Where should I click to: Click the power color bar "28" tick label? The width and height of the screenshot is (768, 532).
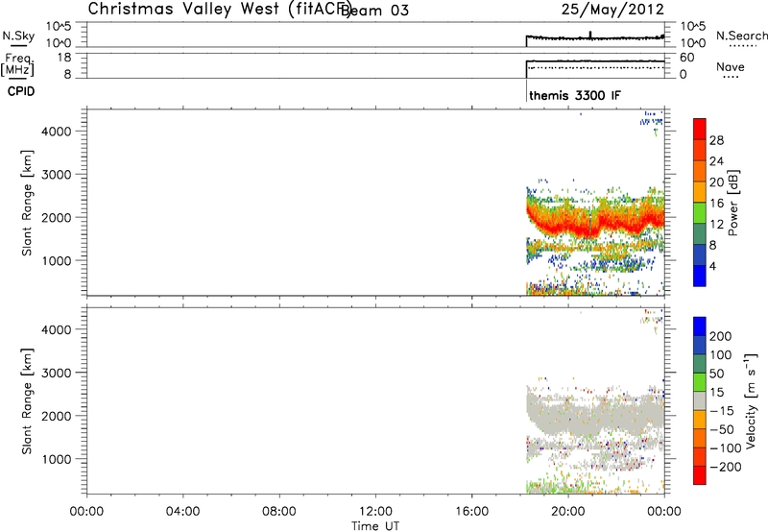click(x=716, y=140)
